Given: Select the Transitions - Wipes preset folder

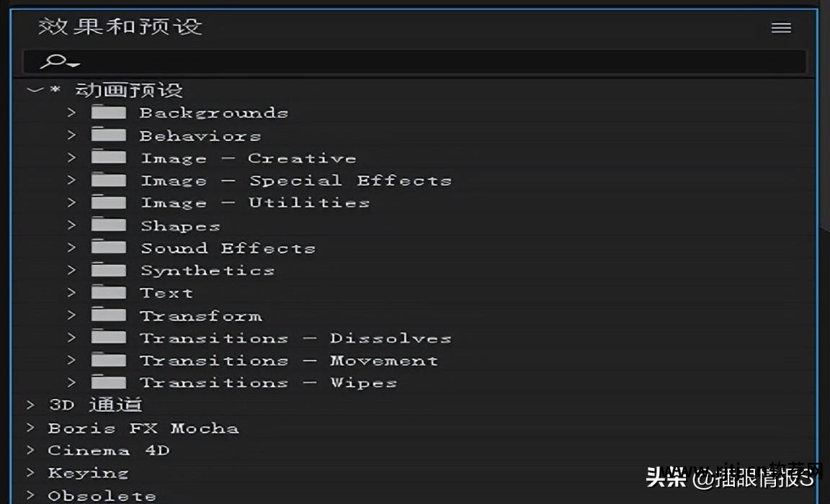Looking at the screenshot, I should point(268,382).
